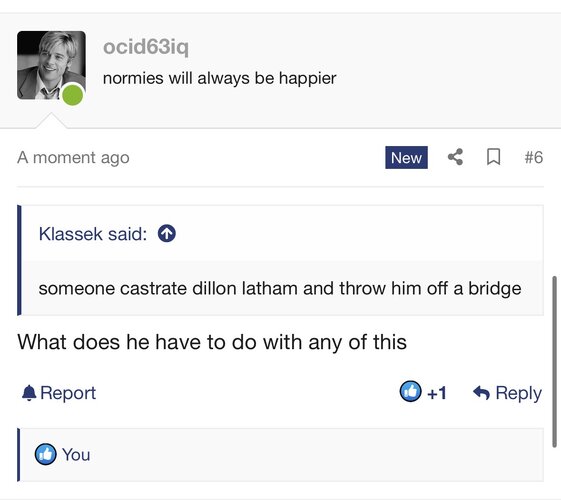
Task: Click the Klassek said quote header
Action: pos(93,234)
